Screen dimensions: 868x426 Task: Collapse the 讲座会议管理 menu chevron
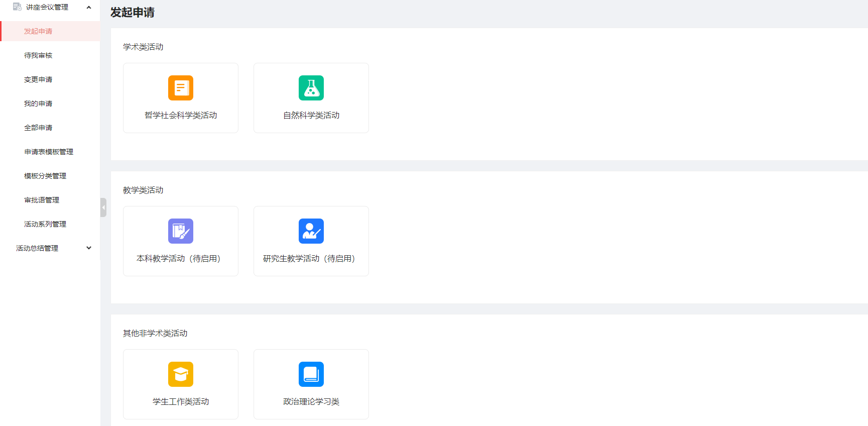(x=89, y=7)
